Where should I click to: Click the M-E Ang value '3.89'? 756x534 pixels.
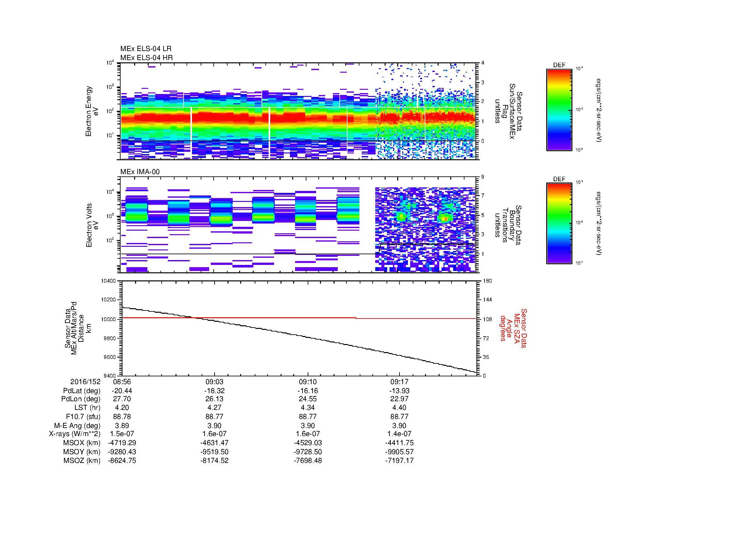(x=122, y=425)
